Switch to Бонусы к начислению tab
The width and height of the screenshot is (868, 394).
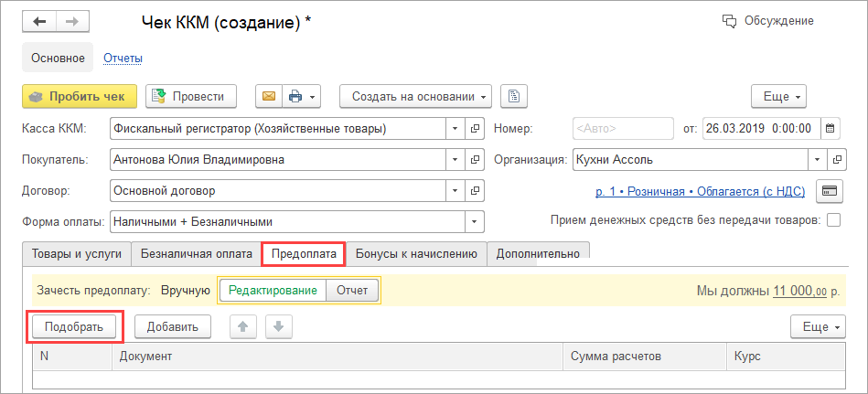[416, 254]
